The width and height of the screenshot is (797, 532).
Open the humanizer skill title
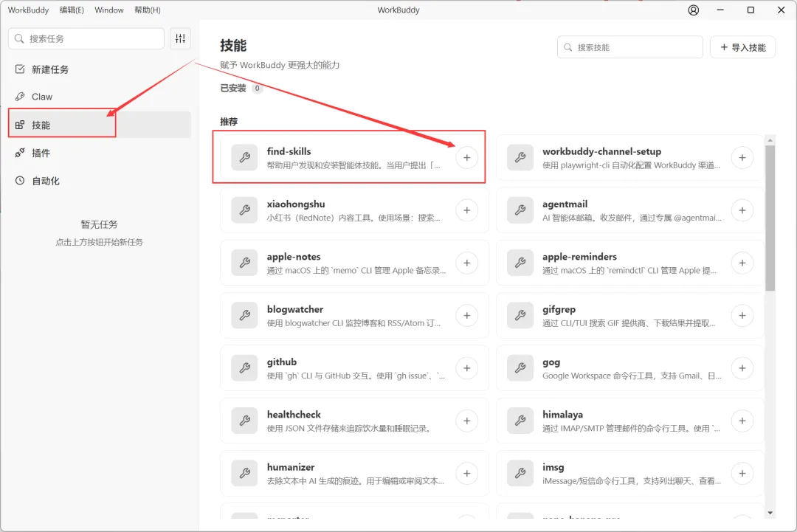point(291,467)
